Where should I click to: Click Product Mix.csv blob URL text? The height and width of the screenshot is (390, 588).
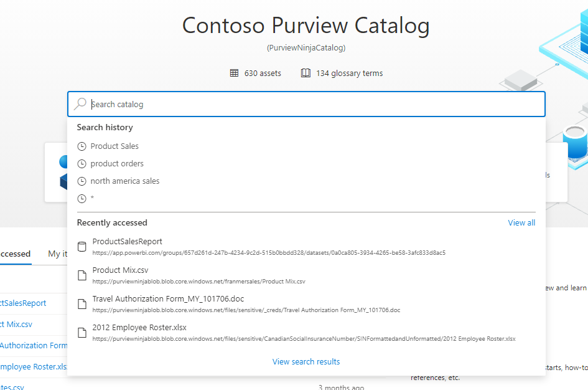pyautogui.click(x=198, y=281)
